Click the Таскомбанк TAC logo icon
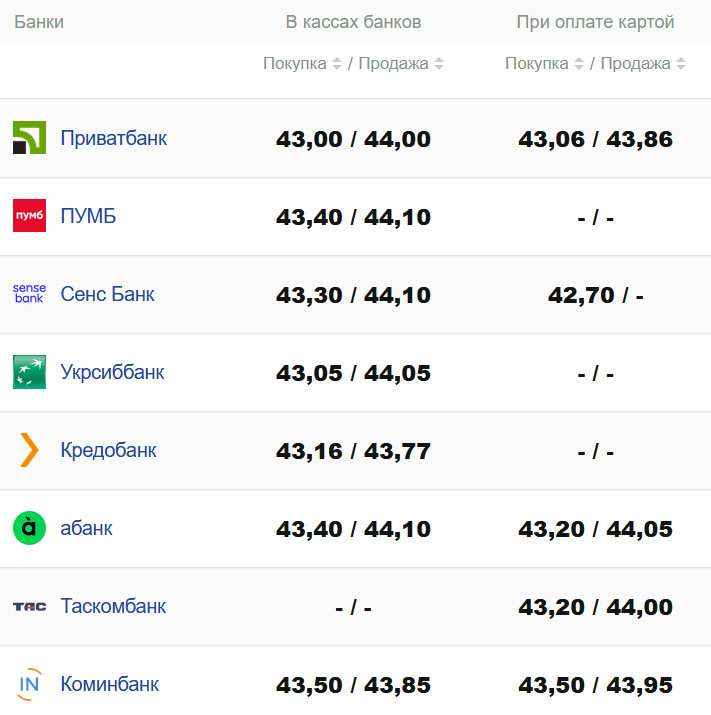Screen dimensions: 711x715 29,606
